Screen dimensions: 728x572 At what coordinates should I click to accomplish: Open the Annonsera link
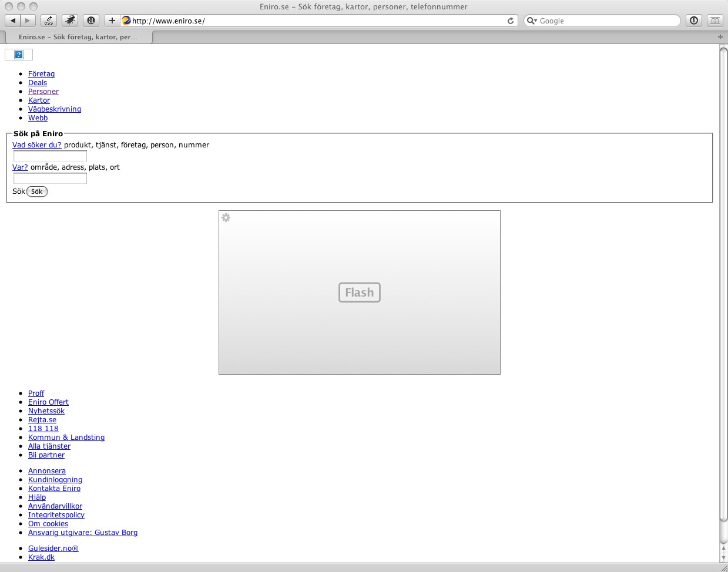(47, 471)
